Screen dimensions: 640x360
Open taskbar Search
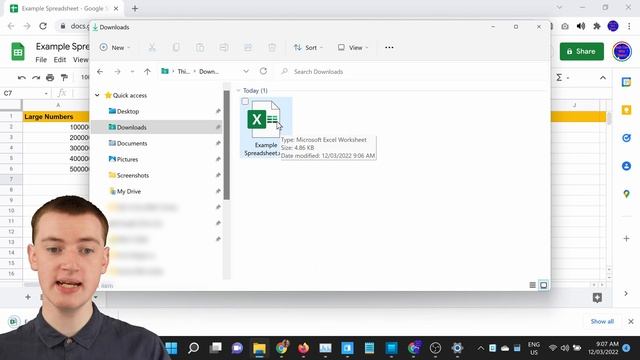(193, 348)
